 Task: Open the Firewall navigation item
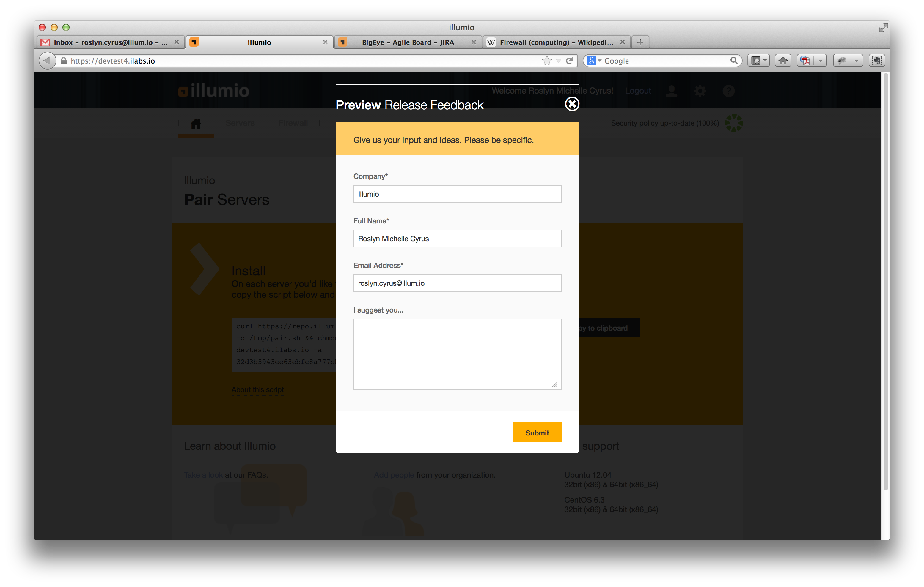pos(293,123)
